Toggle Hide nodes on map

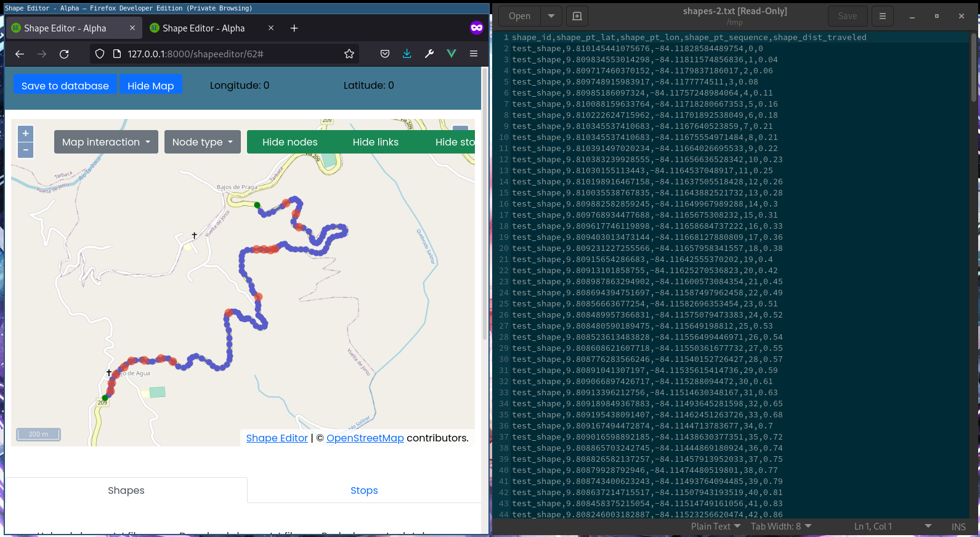(x=290, y=142)
